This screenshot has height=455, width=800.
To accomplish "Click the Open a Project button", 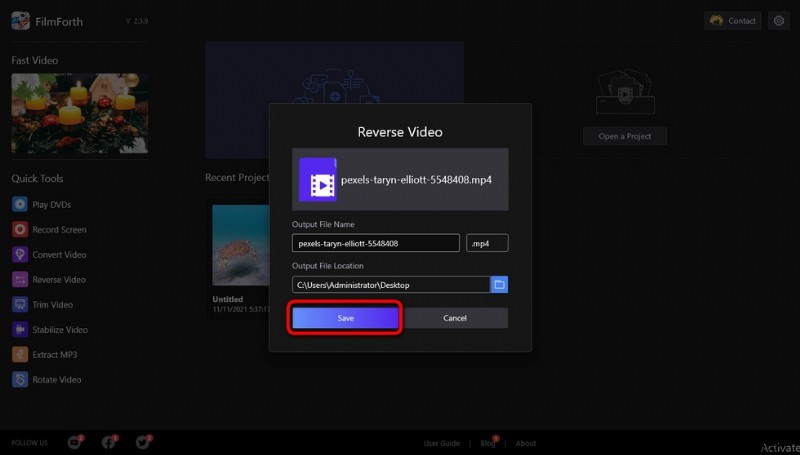I will click(x=625, y=136).
